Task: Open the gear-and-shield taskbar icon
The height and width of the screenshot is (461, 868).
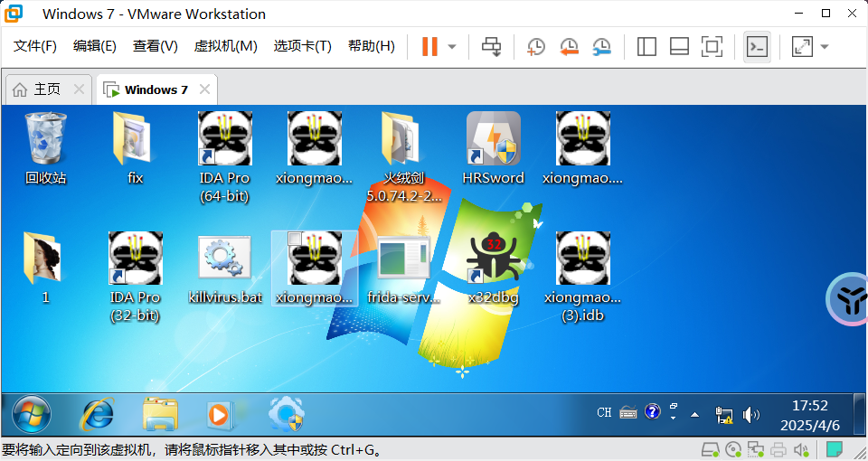Action: click(287, 415)
